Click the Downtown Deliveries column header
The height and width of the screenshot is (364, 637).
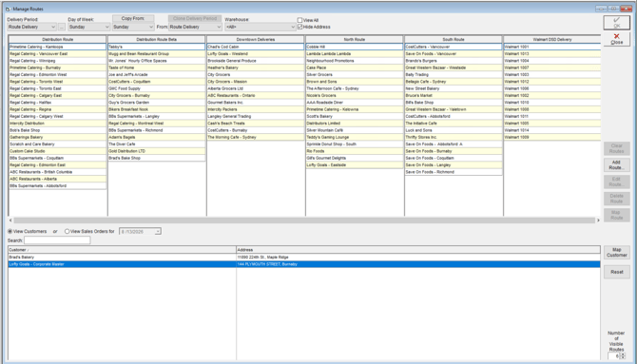click(x=256, y=39)
